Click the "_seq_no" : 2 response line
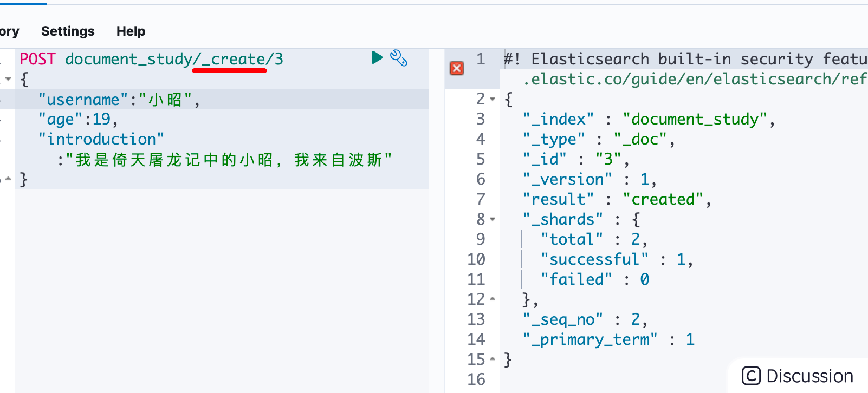The height and width of the screenshot is (393, 868). pos(585,319)
